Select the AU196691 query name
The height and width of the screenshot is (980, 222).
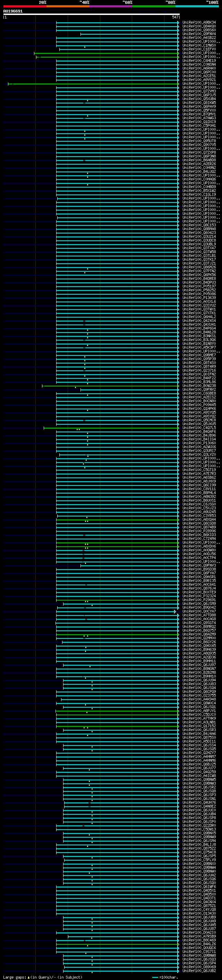click(x=13, y=11)
